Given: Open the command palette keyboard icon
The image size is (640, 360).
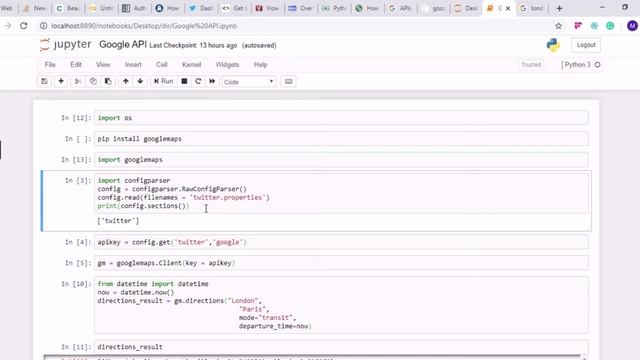Looking at the screenshot, I should pos(289,81).
